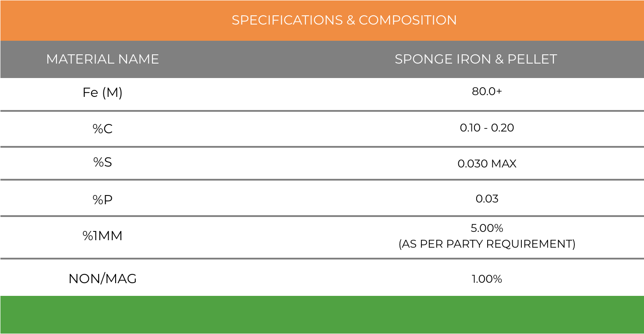This screenshot has height=334, width=644.
Task: Click the 0.030 MAX value
Action: 487,163
